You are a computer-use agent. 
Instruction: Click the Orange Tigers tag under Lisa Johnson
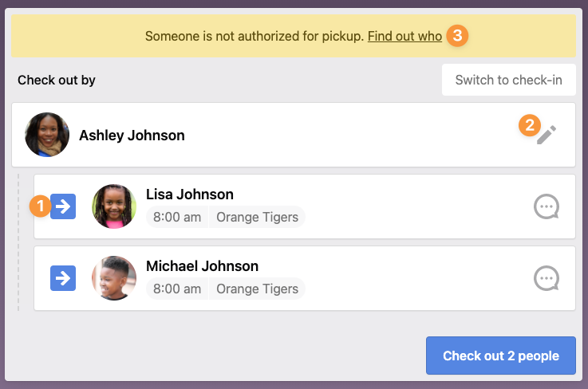257,218
